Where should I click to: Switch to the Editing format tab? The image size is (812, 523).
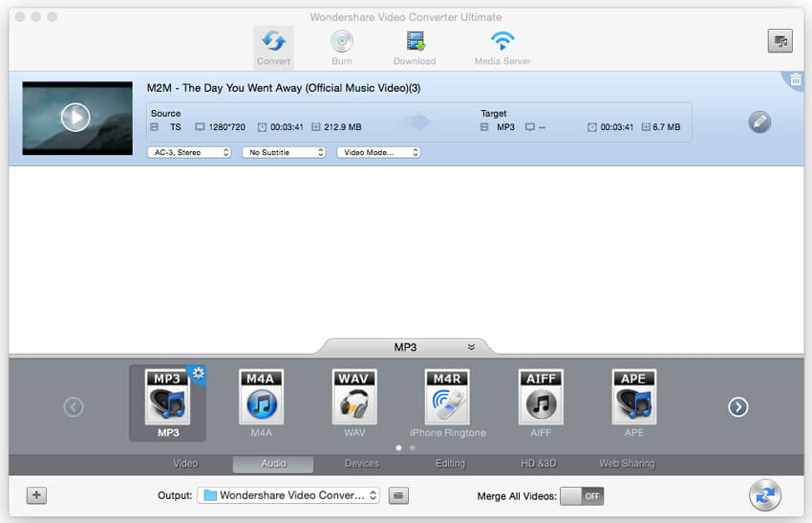(450, 464)
